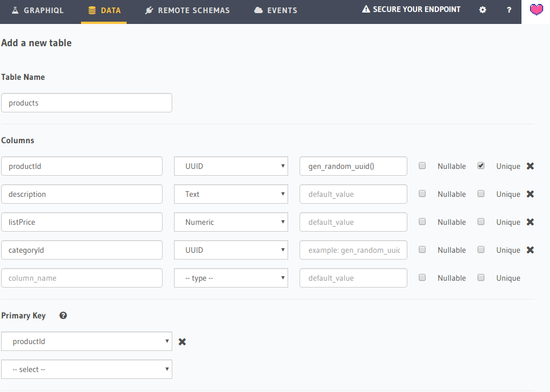Click the Primary Key help tooltip icon
This screenshot has width=550, height=392.
pos(63,316)
